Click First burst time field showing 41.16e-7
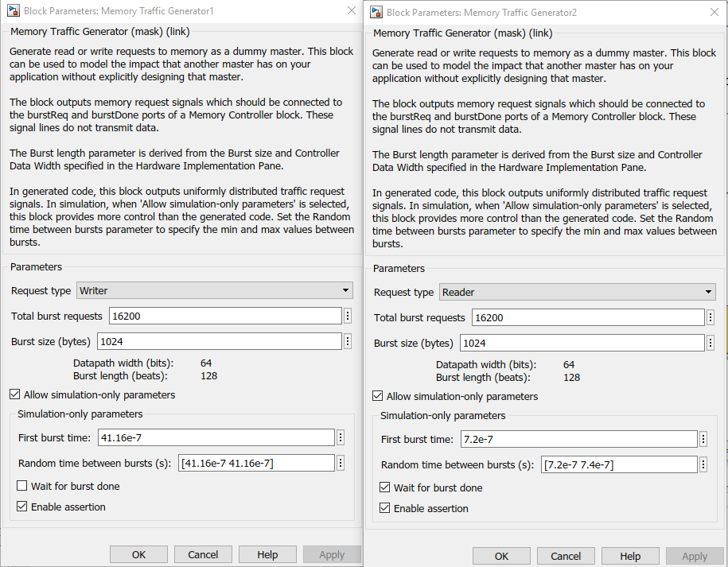 [x=216, y=437]
